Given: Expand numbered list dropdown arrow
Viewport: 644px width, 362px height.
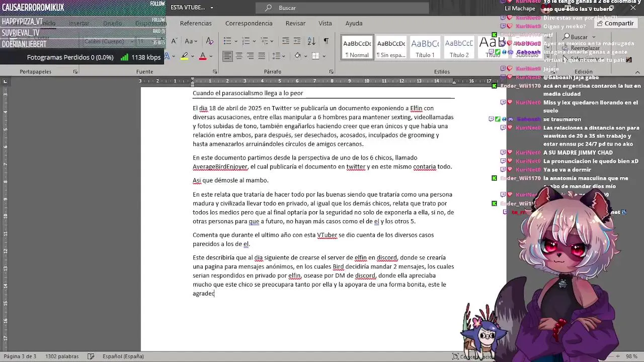Looking at the screenshot, I should coord(255,41).
